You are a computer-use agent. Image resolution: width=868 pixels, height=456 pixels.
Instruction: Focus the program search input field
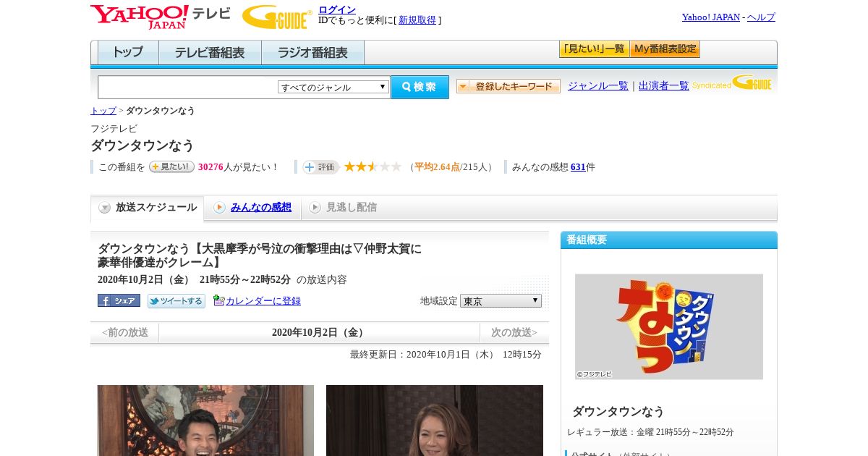click(x=188, y=87)
